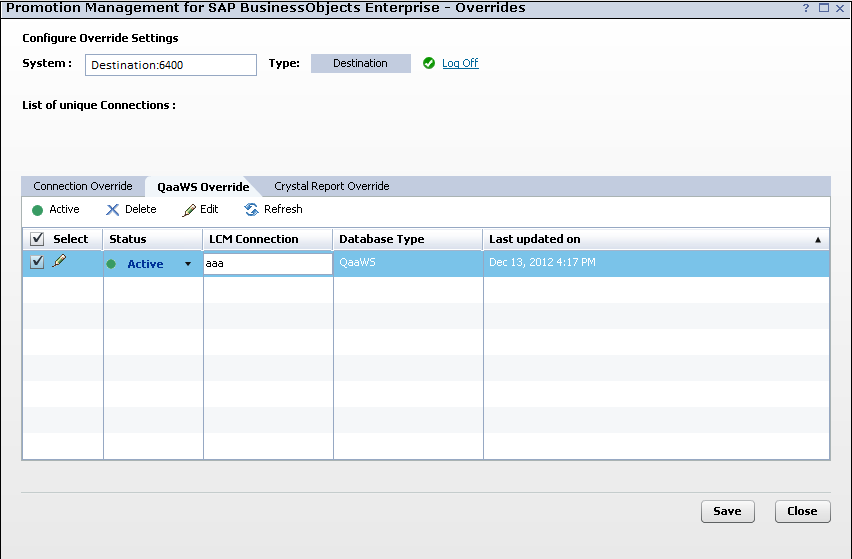Click the Edit pencil icon in toolbar

pos(189,210)
